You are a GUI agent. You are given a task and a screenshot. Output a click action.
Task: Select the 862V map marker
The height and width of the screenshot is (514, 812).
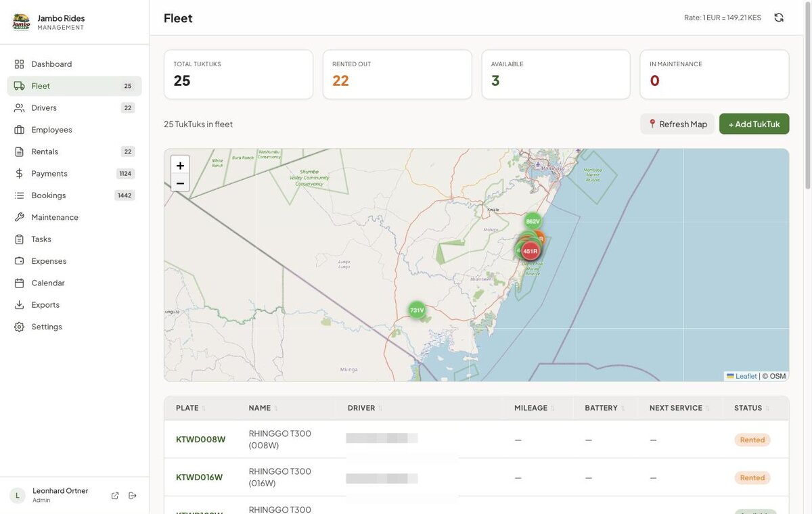533,221
